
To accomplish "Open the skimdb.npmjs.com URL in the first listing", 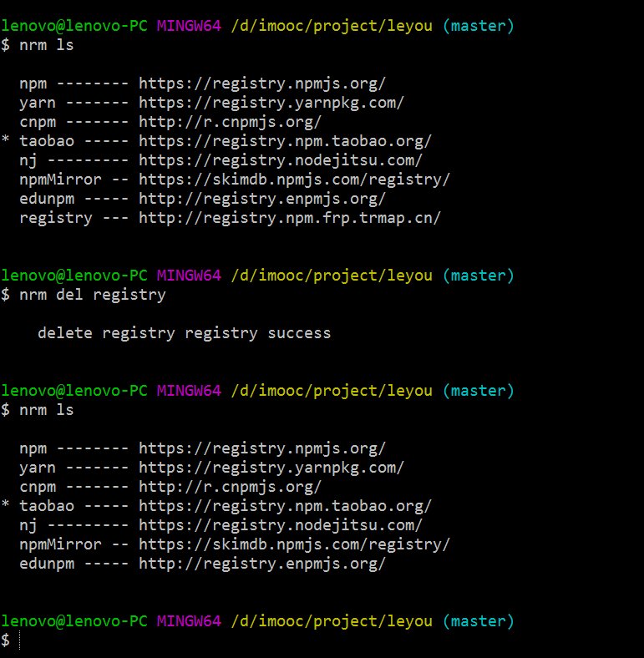I will 294,180.
